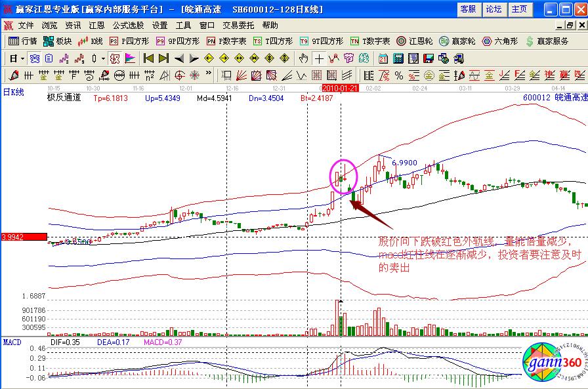This screenshot has height=389, width=588.
Task: Jump to first record arrow button
Action: point(149,58)
